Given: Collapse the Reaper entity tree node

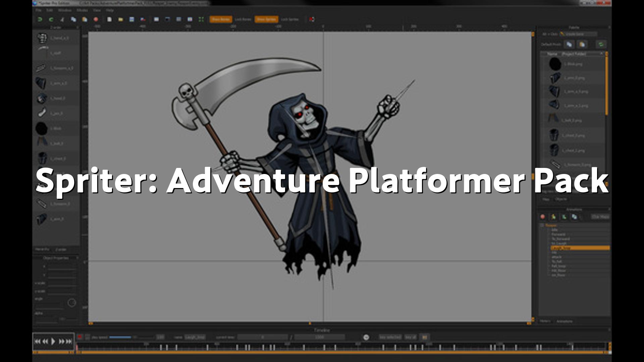Looking at the screenshot, I should (x=542, y=226).
